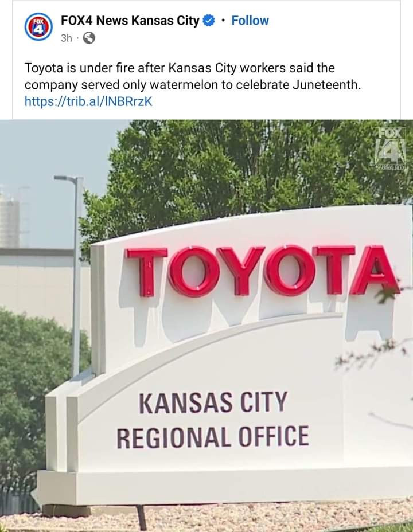Screen dimensions: 413x532
Task: Click the blue verified badge checkmark
Action: 209,21
